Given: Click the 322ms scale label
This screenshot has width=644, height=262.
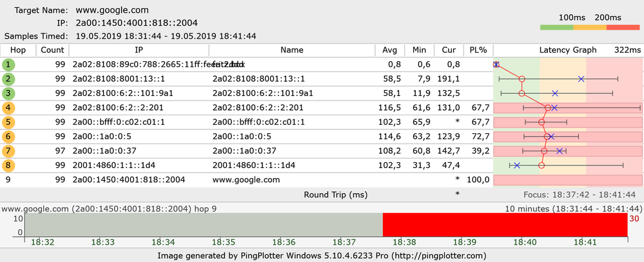Looking at the screenshot, I should pyautogui.click(x=627, y=50).
